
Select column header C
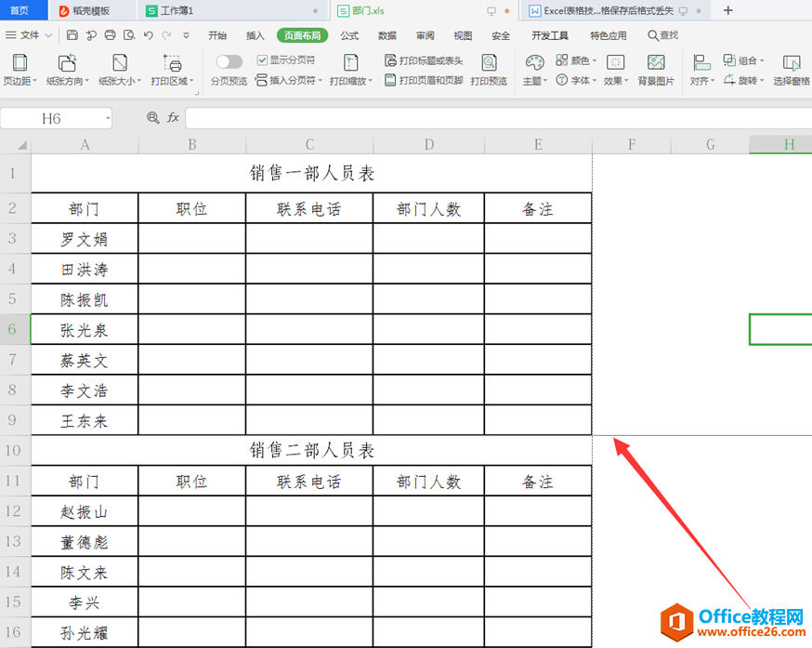309,145
